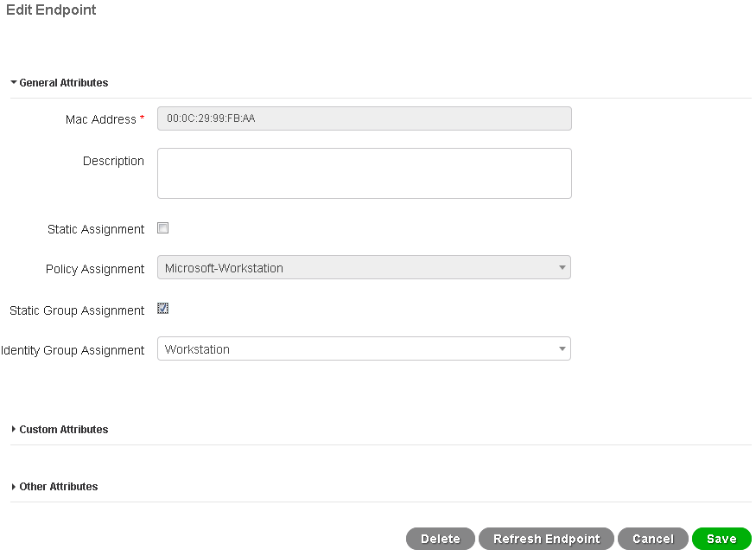The image size is (756, 556).
Task: Click the Refresh Endpoint button
Action: coord(546,539)
